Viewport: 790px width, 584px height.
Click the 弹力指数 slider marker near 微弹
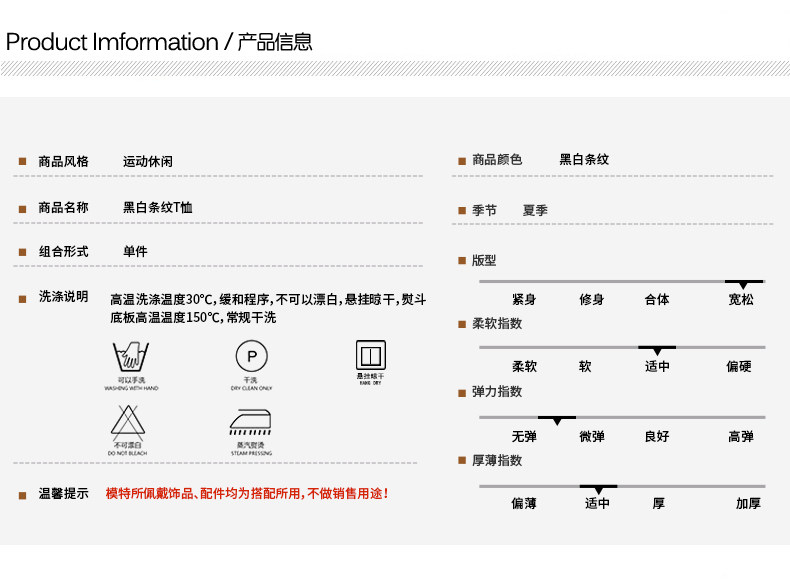coord(557,420)
